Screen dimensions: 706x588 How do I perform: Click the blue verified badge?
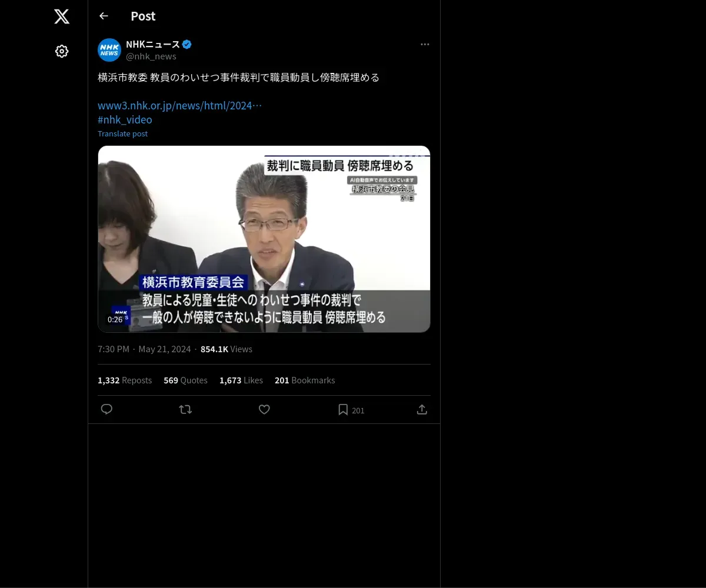187,44
